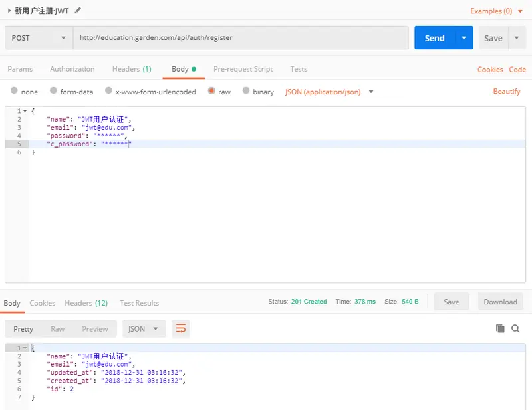Select the form-data radio button

click(x=53, y=90)
